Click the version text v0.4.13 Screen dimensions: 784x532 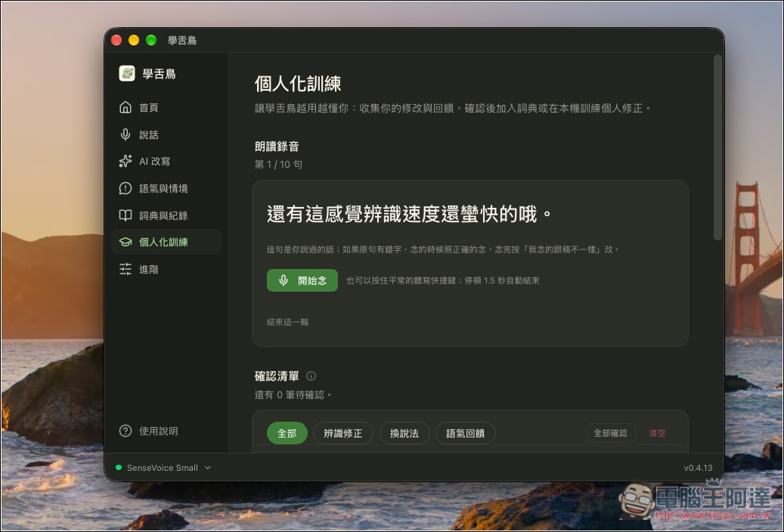(x=698, y=468)
